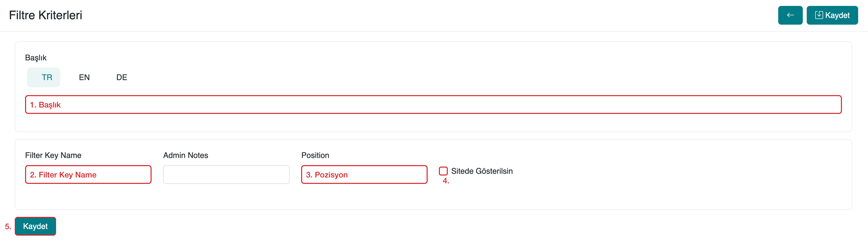Click the Sitede Gösterilsin label text
Screen dimensions: 868x244
point(481,171)
